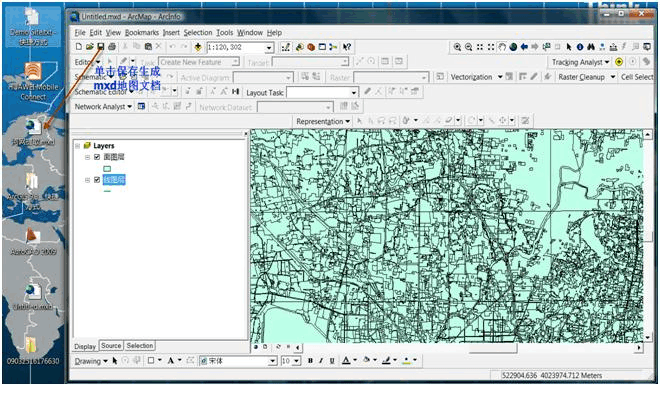
Task: Switch to the Display tab
Action: [85, 347]
